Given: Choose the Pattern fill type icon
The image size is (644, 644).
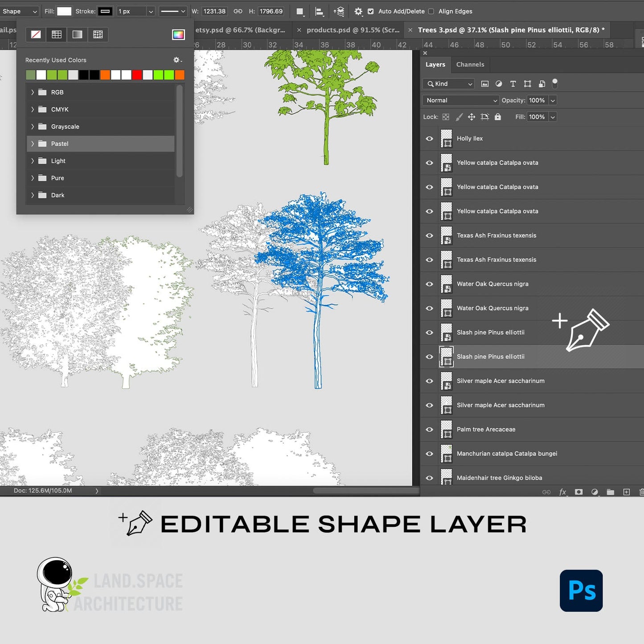Looking at the screenshot, I should (98, 34).
